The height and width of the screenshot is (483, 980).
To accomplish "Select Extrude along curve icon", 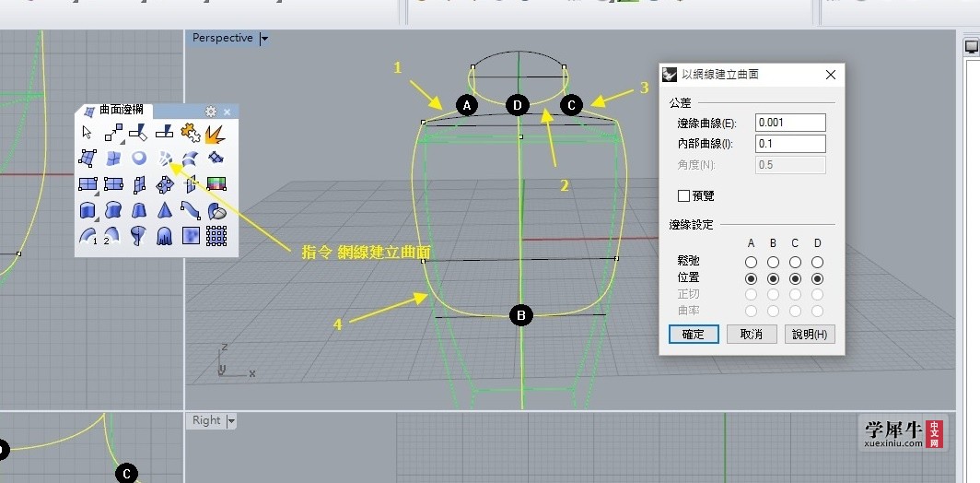I will coord(113,209).
